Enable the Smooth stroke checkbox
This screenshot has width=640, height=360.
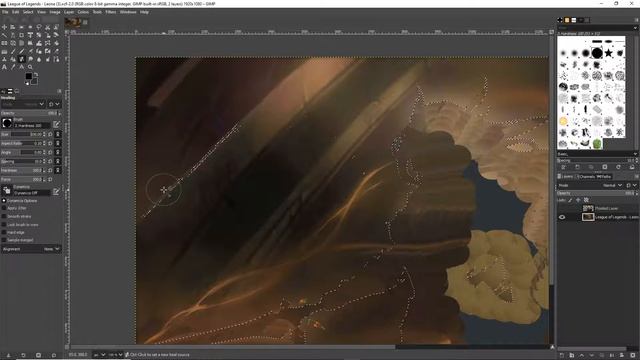click(x=4, y=216)
